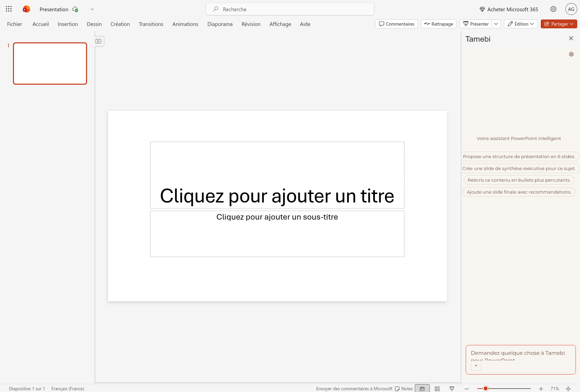580x392 pixels.
Task: Click the zoom slider handle
Action: point(485,389)
